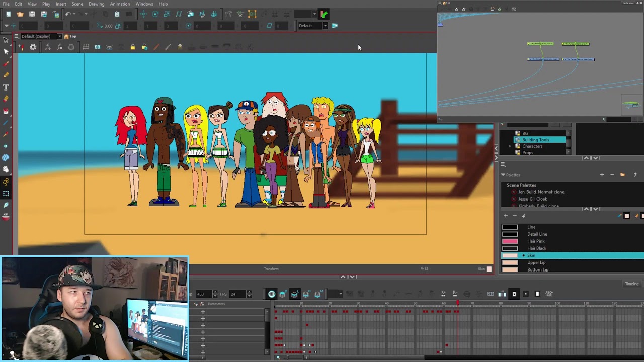Expand the panel with the right chevron arrow
The width and height of the screenshot is (644, 362).
[496, 158]
